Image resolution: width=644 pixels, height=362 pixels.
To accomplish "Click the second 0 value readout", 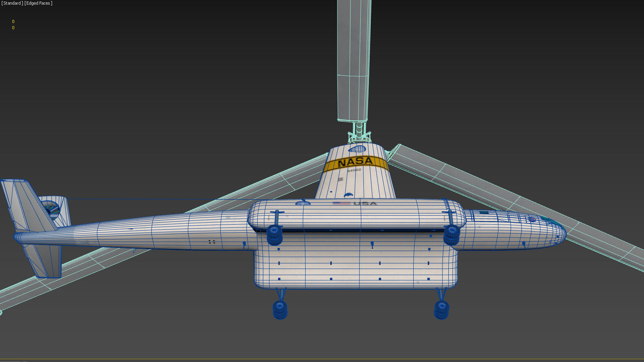I will coord(13,27).
